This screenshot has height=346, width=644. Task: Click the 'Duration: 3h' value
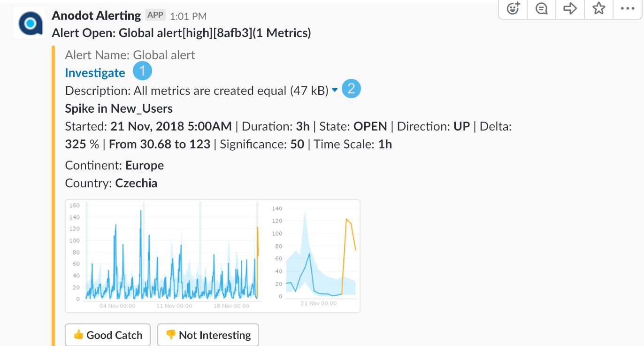click(x=276, y=126)
